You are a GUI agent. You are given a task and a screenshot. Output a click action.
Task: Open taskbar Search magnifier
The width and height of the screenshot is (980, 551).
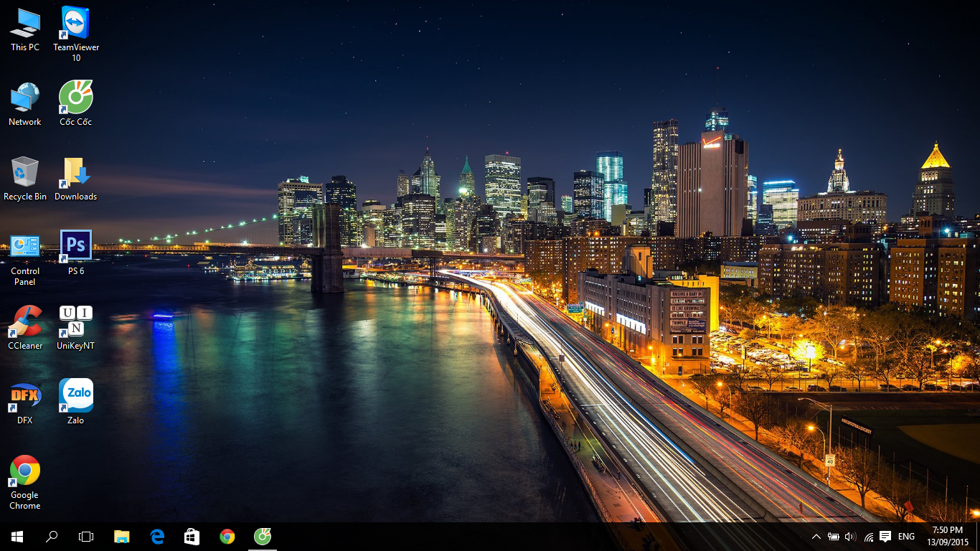coord(52,537)
